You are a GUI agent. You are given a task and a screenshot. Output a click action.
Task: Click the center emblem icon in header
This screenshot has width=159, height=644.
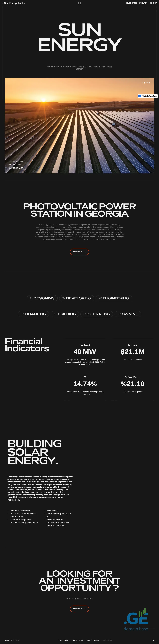pyautogui.click(x=79, y=3)
